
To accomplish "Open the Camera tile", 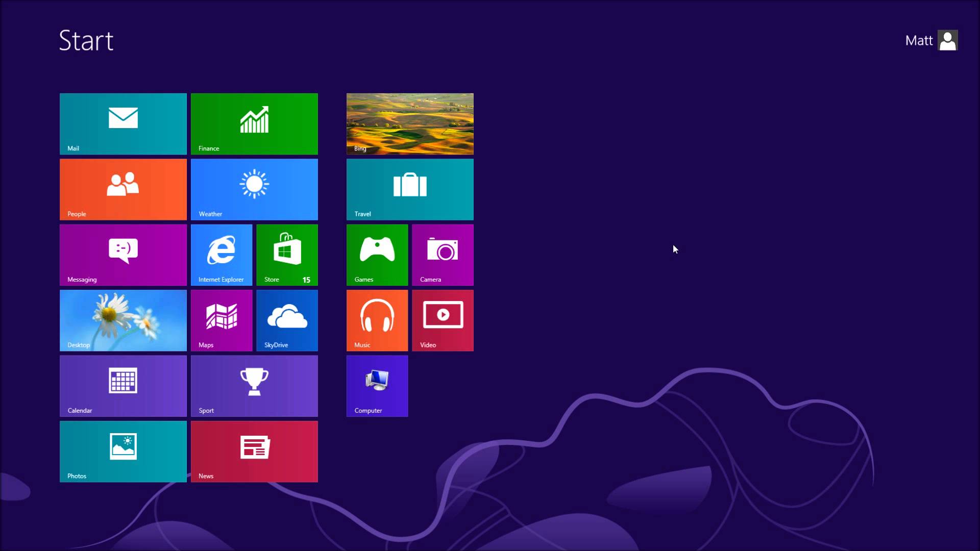I will click(443, 255).
